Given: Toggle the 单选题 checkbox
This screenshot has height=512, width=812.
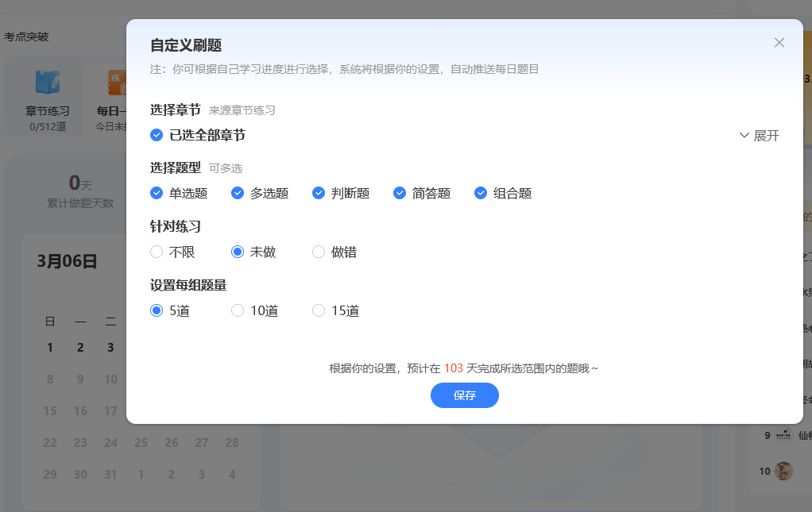Looking at the screenshot, I should (x=157, y=193).
